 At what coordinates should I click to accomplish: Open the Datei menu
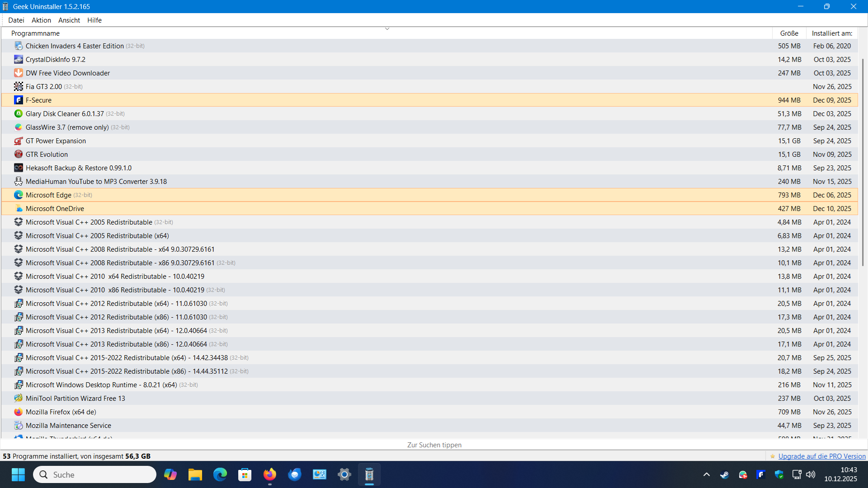pyautogui.click(x=16, y=20)
